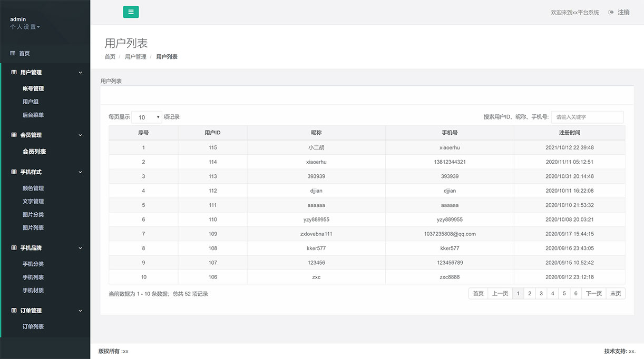Click grid icon beside 会员管理
This screenshot has width=644, height=359.
[14, 135]
